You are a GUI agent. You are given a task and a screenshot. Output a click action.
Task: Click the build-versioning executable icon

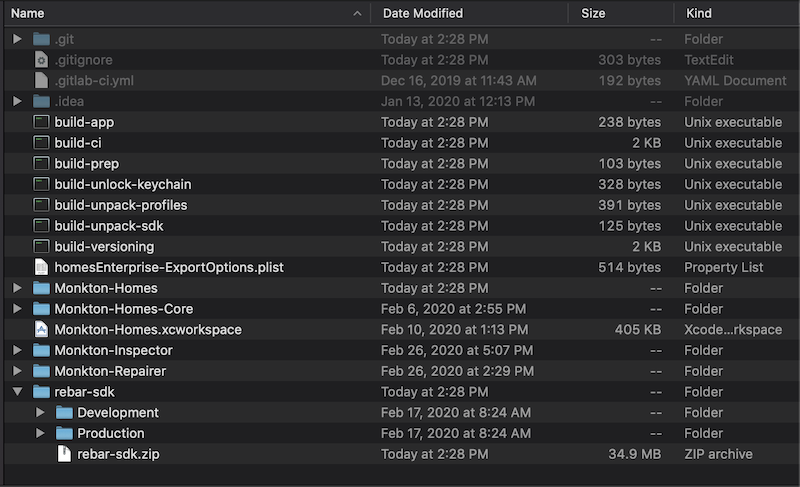coord(41,246)
